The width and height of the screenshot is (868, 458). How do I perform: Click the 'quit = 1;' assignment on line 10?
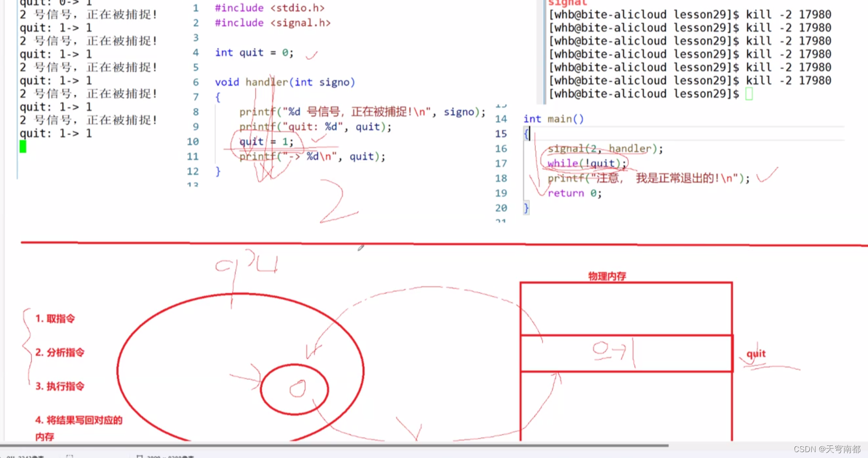pos(266,142)
